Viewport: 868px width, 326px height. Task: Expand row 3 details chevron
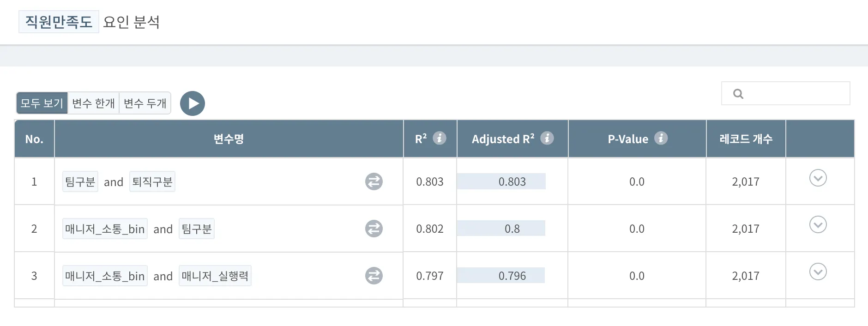pos(818,272)
